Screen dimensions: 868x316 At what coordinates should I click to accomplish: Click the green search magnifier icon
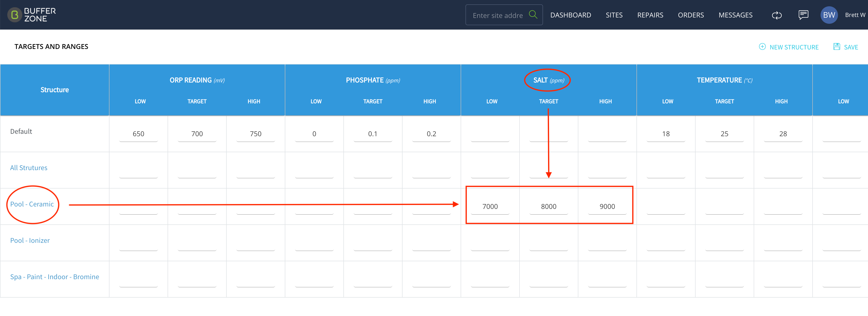click(x=533, y=15)
